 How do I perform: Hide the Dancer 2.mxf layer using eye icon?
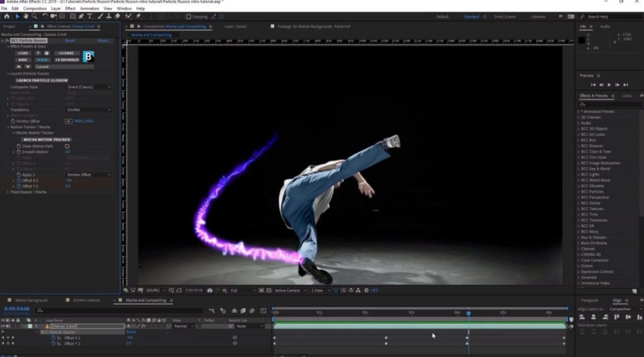click(x=3, y=326)
